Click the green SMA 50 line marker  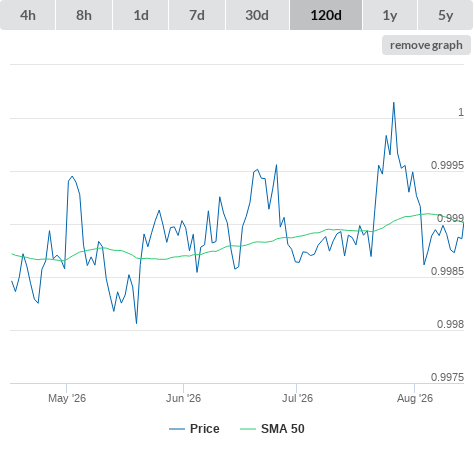248,429
